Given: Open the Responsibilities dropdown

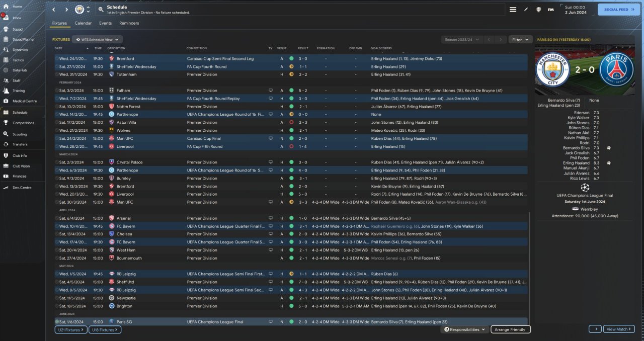Looking at the screenshot, I should [465, 329].
